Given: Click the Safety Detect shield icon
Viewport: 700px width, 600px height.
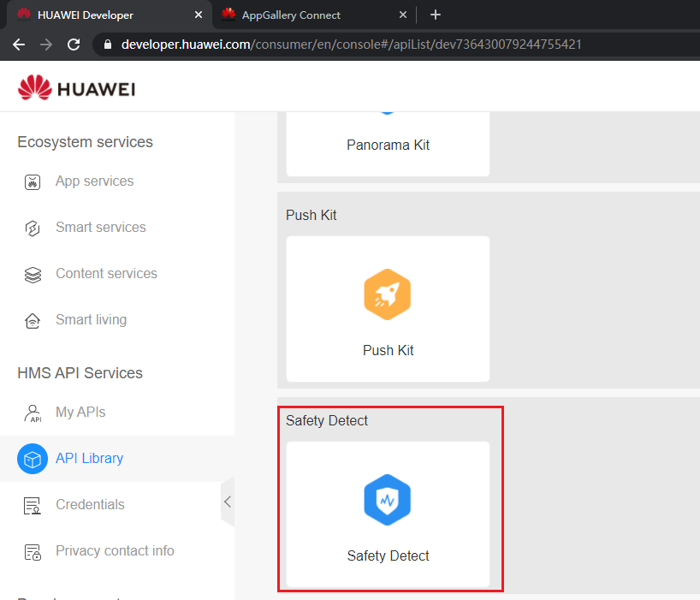Looking at the screenshot, I should [x=388, y=500].
